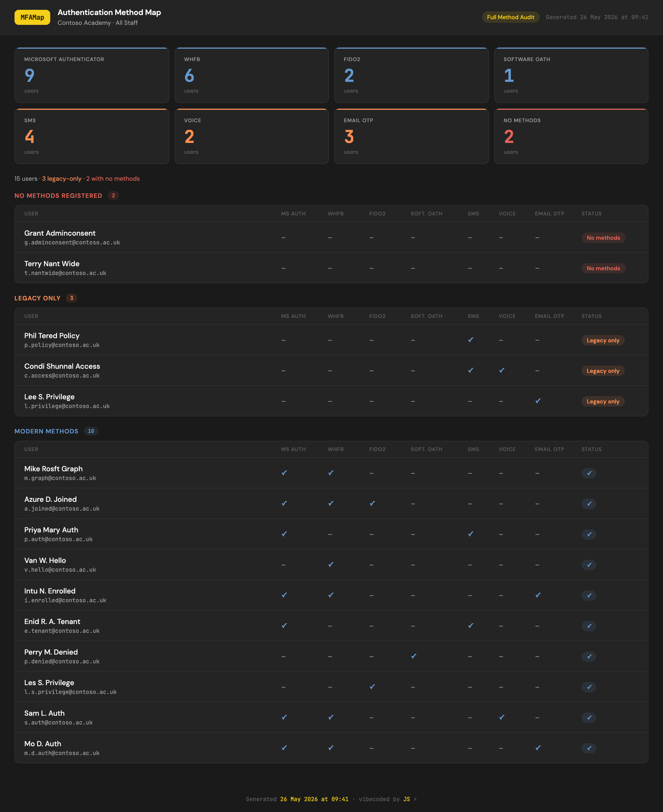
Task: Click Intu N. Enrolled's Email OTP checkmark
Action: [x=538, y=595]
